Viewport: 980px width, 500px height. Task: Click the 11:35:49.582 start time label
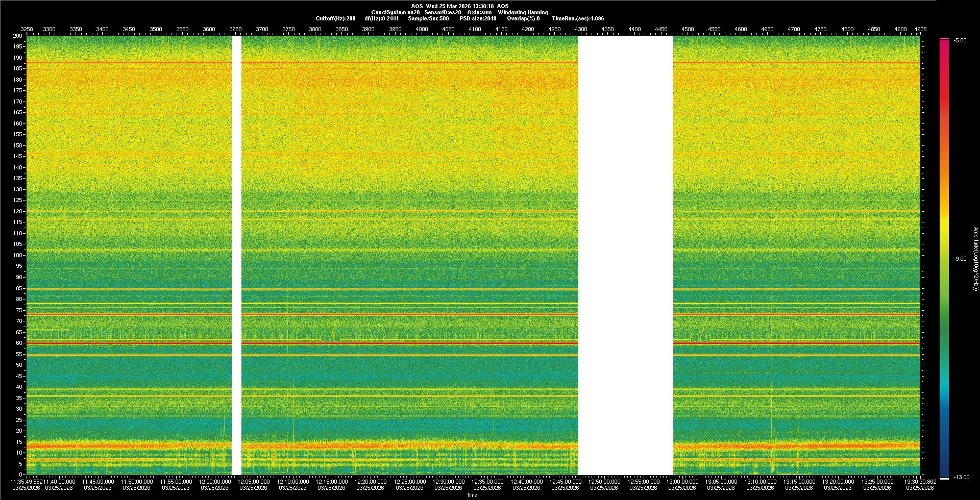coord(27,481)
